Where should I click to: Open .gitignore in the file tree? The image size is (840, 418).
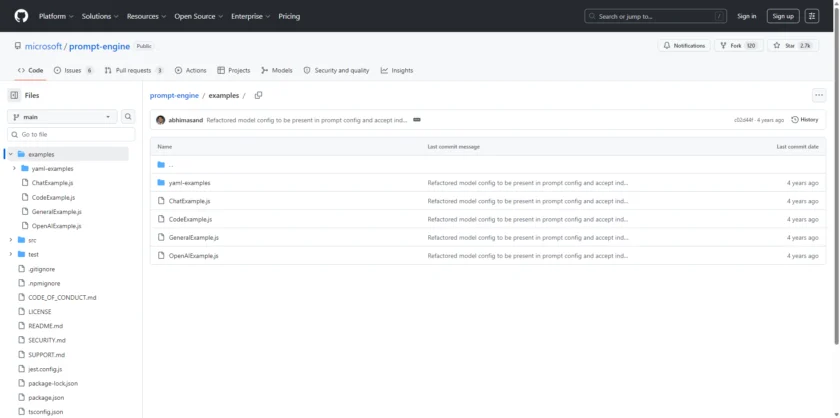(42, 269)
